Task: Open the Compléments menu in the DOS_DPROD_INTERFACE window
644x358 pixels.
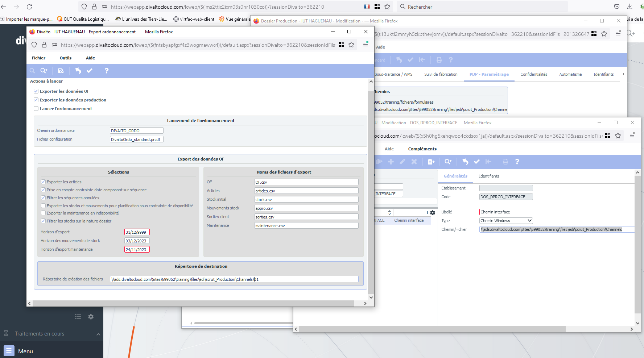Action: click(422, 149)
